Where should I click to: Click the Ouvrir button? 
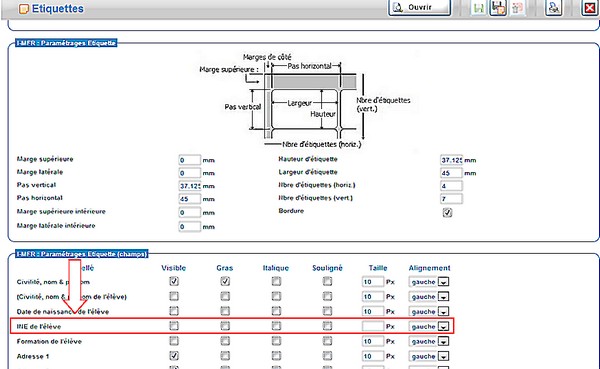coord(419,7)
